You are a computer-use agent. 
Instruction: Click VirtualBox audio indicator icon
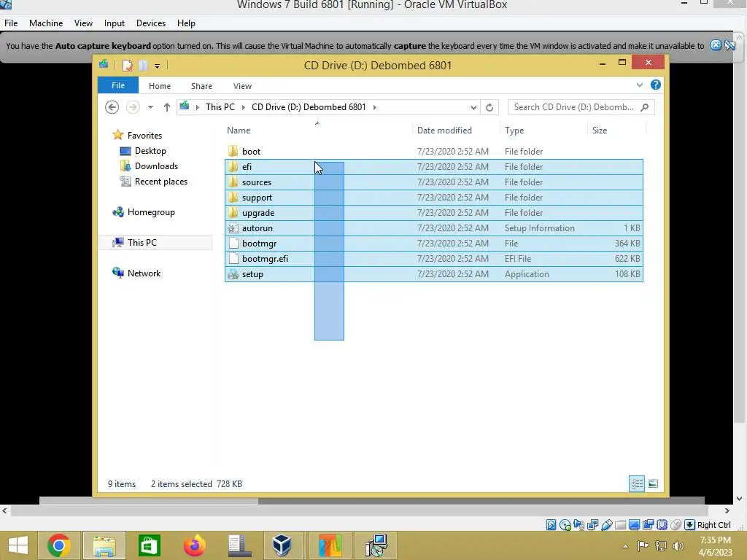[578, 525]
